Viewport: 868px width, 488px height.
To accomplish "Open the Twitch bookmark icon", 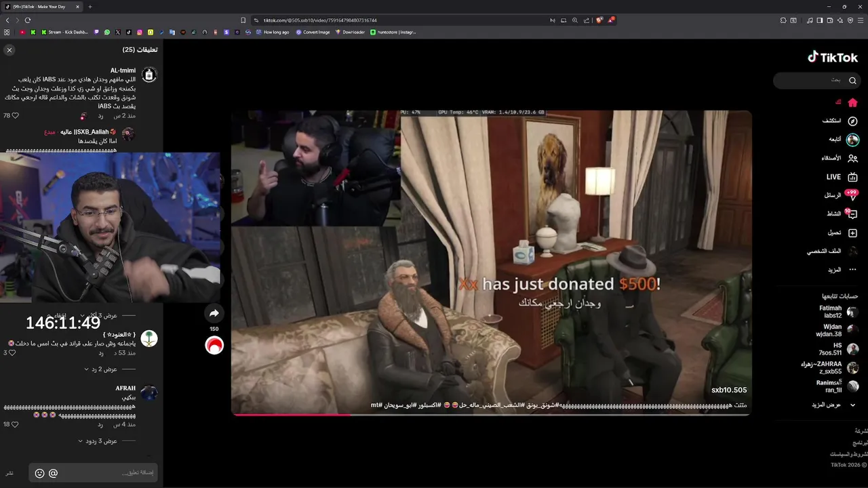I will pyautogui.click(x=96, y=32).
